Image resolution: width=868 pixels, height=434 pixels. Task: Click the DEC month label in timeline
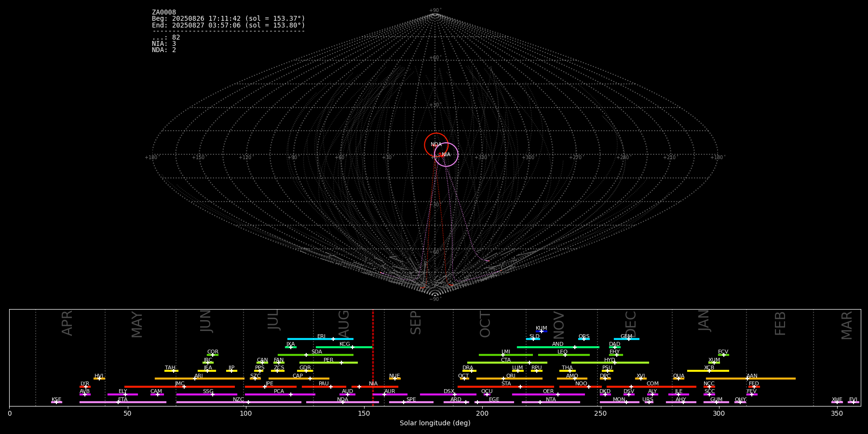[631, 324]
